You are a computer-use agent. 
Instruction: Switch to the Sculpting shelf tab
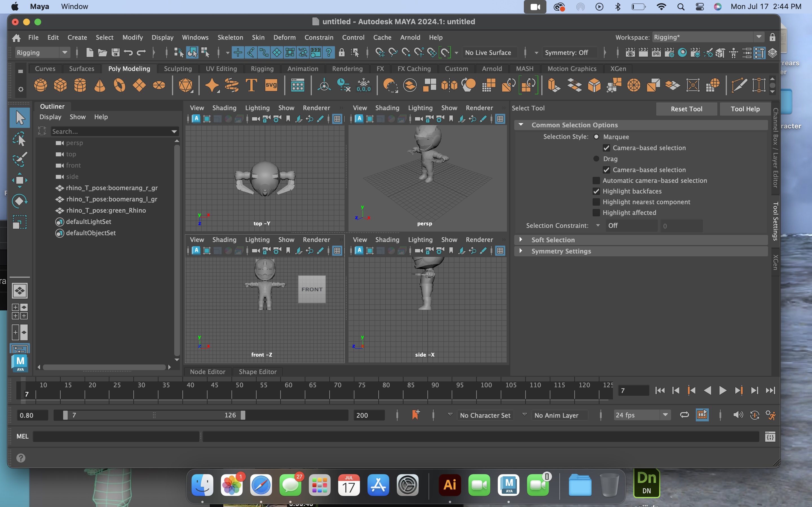[178, 69]
